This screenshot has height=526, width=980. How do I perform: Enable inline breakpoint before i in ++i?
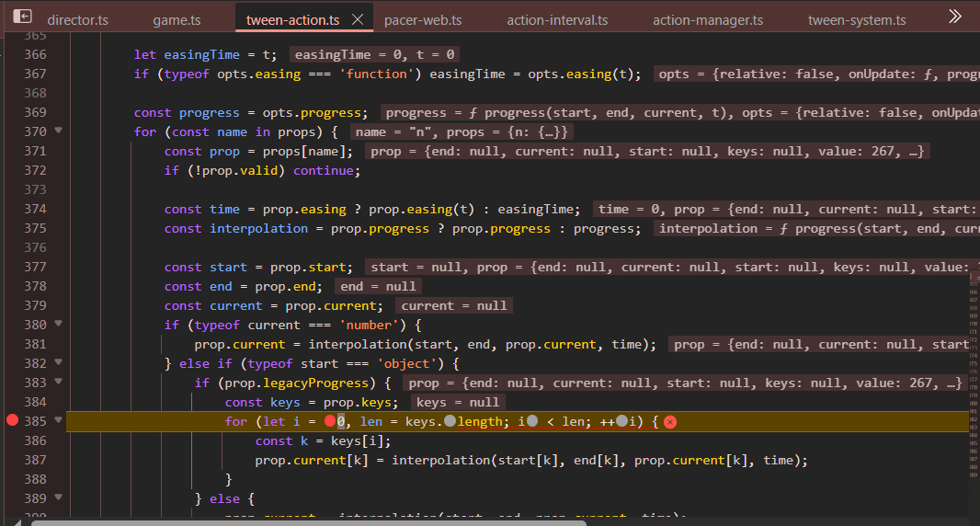[621, 421]
